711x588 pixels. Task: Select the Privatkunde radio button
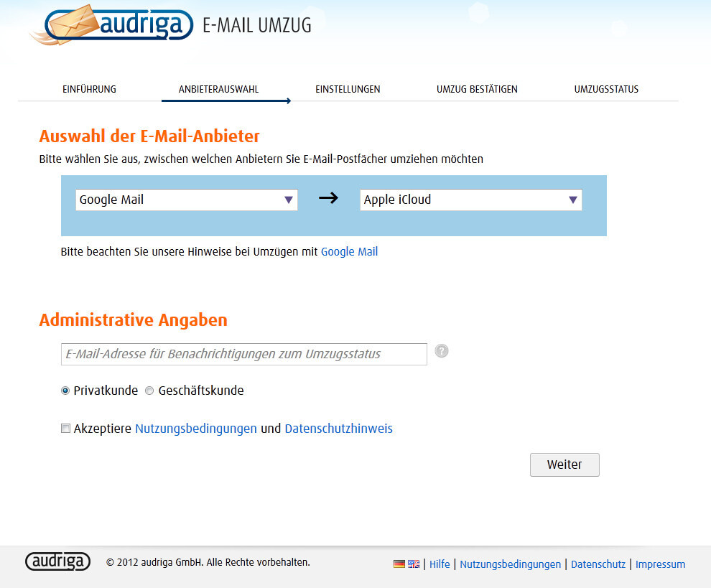[x=65, y=390]
